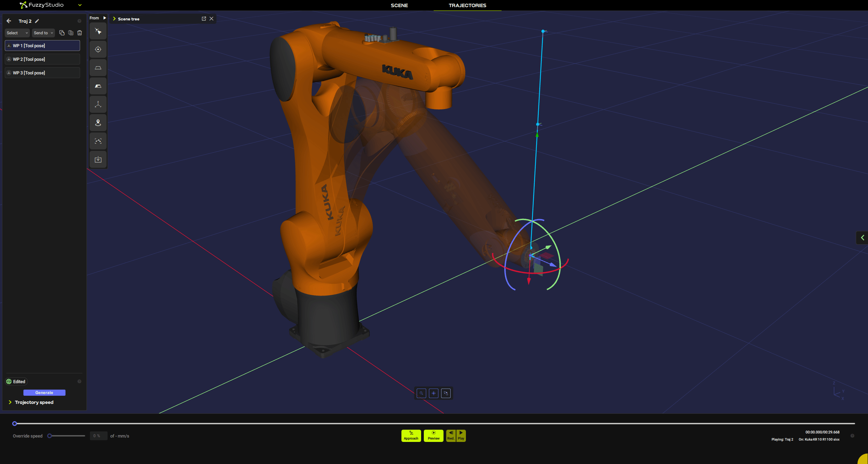
Task: Click the pose icon of WP 2
Action: click(x=9, y=59)
